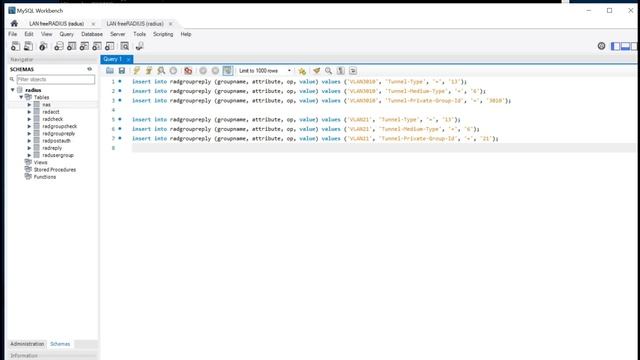Go to the Workbench home screen icon
The height and width of the screenshot is (360, 640).
(14, 23)
